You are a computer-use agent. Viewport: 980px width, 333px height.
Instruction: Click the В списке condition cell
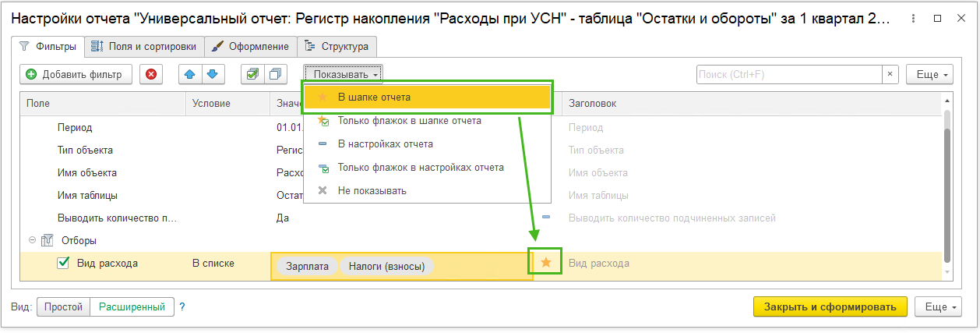213,264
